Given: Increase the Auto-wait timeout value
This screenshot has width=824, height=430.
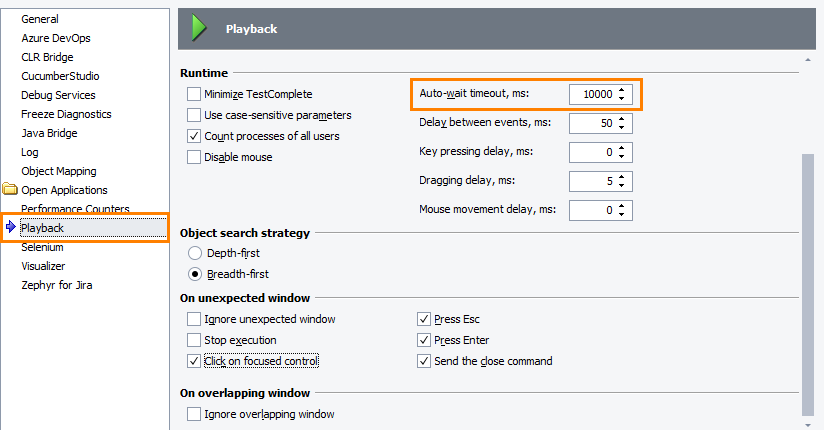Looking at the screenshot, I should 622,90.
